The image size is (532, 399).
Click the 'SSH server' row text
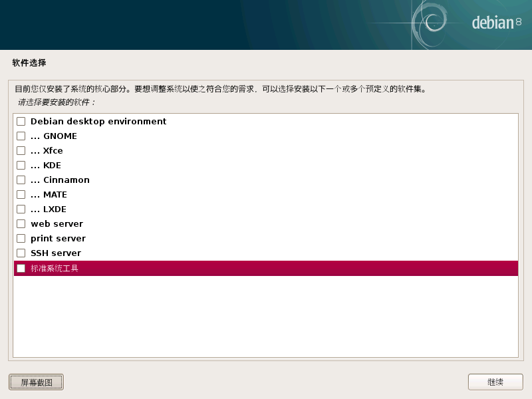(x=56, y=253)
